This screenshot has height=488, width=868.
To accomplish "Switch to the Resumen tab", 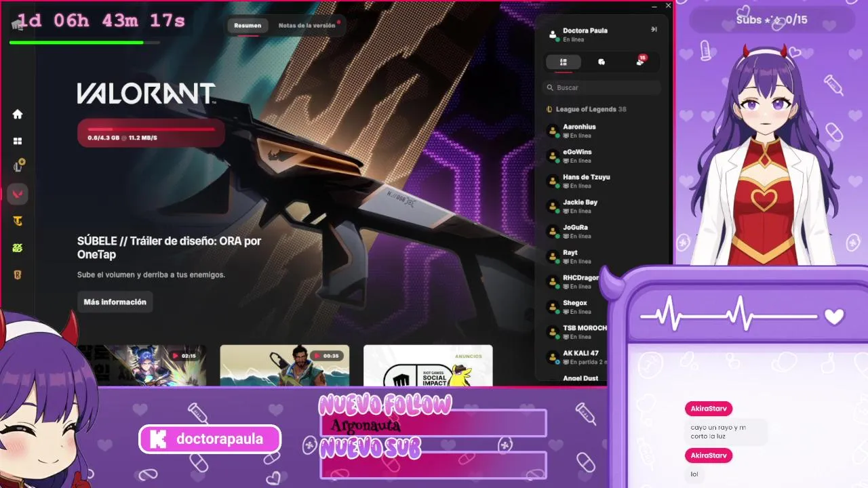I will pos(248,26).
